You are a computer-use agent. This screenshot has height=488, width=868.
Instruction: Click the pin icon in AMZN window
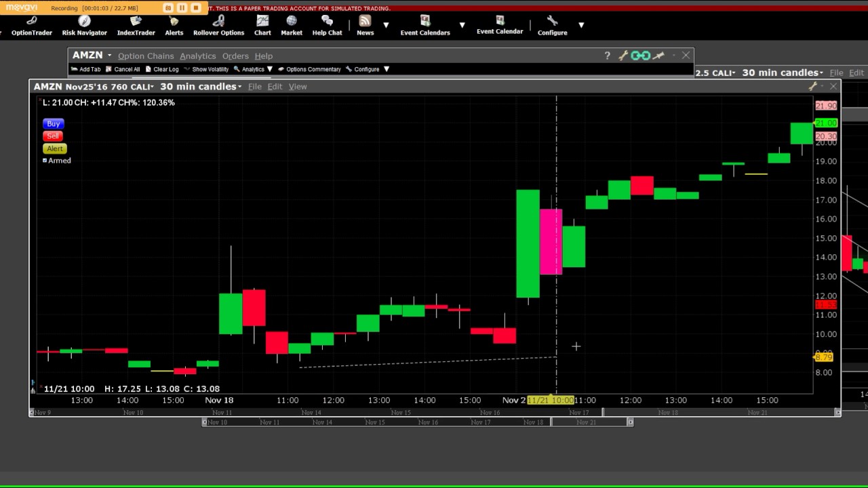coord(657,56)
